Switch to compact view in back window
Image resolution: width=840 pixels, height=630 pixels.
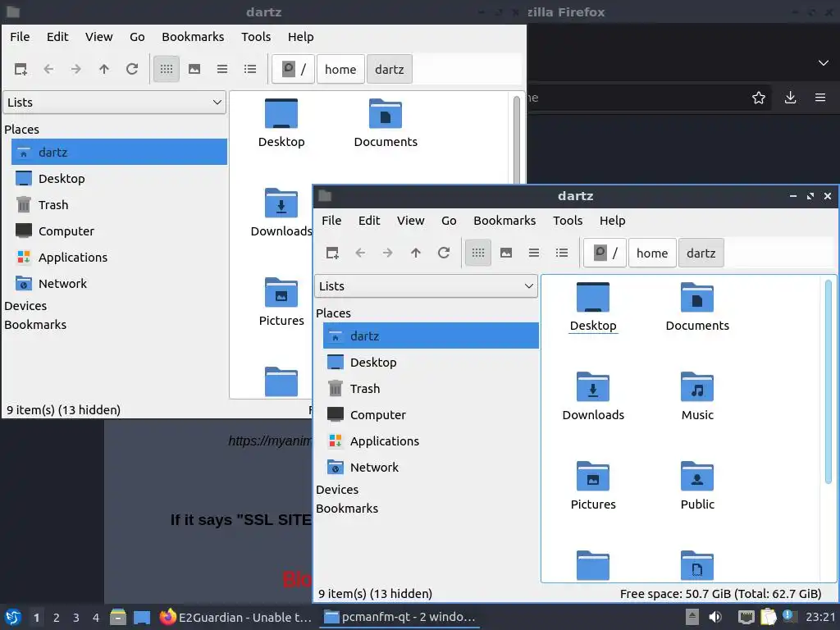pyautogui.click(x=222, y=69)
